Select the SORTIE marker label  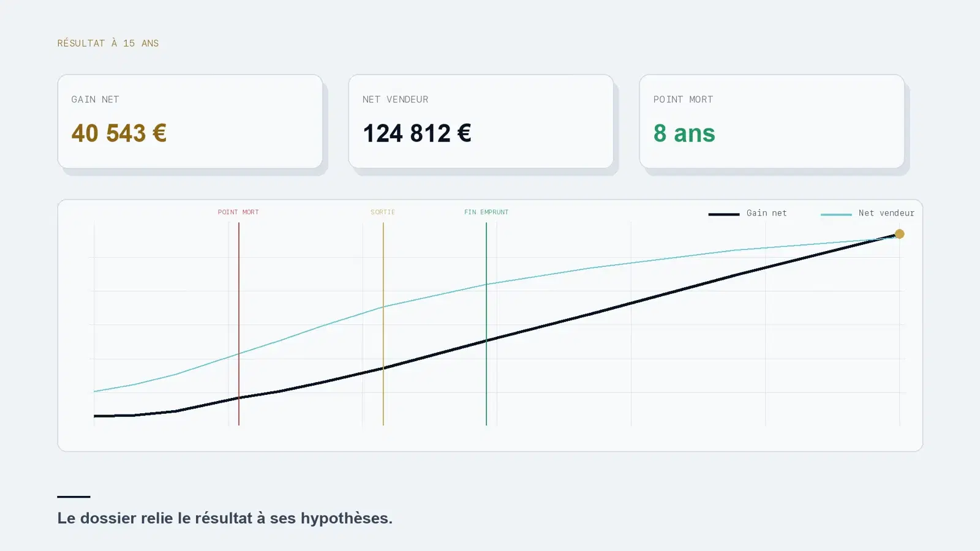click(x=383, y=212)
